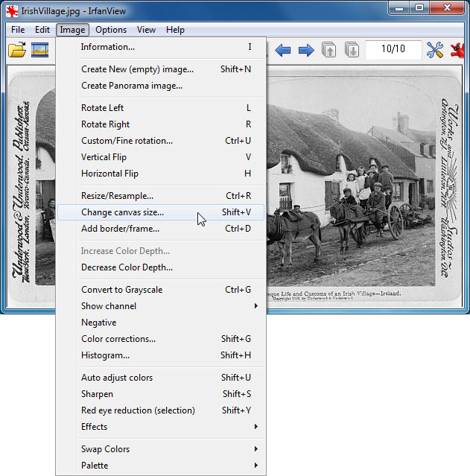Select Change canvas size...
This screenshot has width=470, height=476.
point(161,212)
